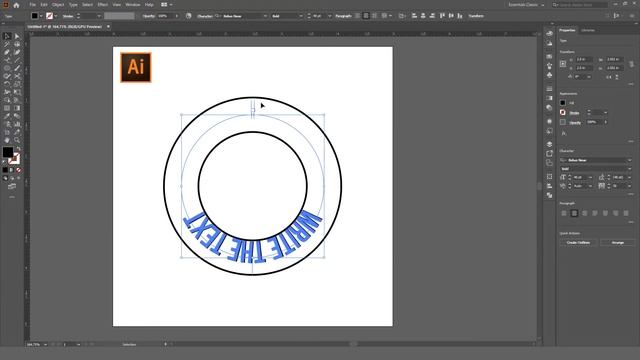This screenshot has height=360, width=640.
Task: Click the black Fill swatch in Properties Appearance
Action: click(x=563, y=103)
